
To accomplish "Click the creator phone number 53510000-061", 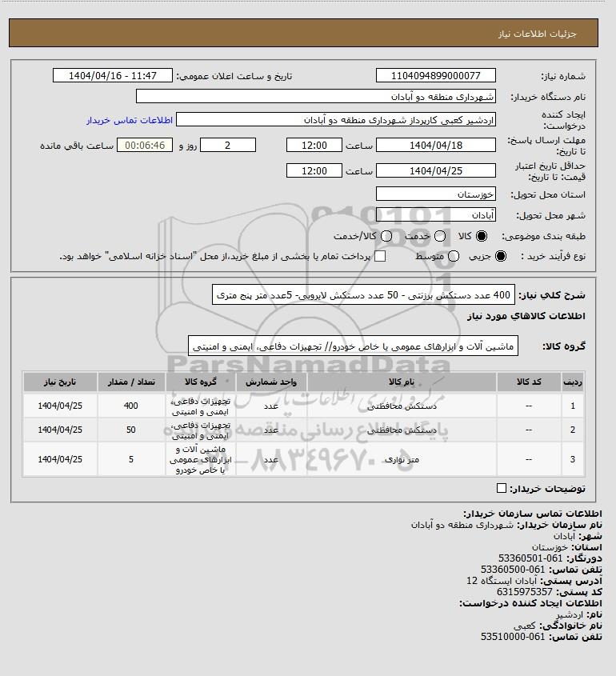I will (x=513, y=637).
